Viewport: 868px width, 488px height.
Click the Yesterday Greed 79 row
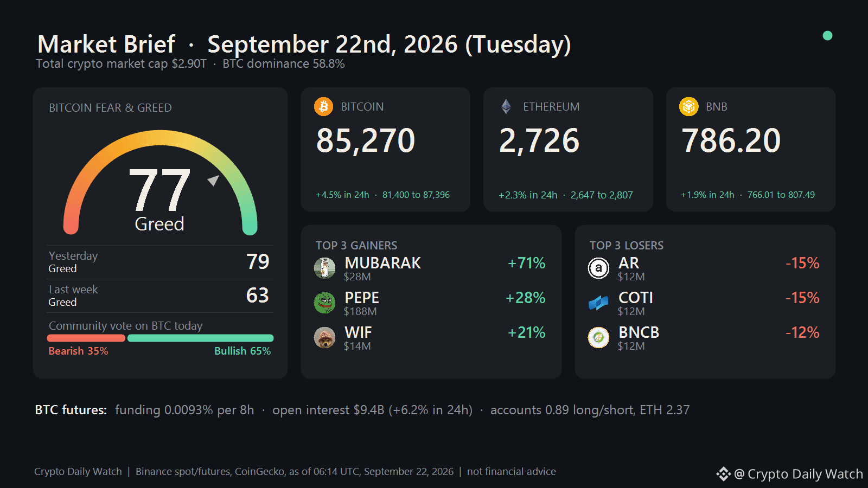coord(160,262)
